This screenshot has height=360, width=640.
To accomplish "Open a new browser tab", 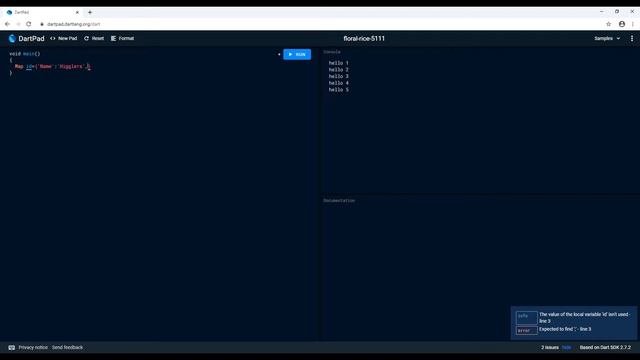I will tap(90, 12).
